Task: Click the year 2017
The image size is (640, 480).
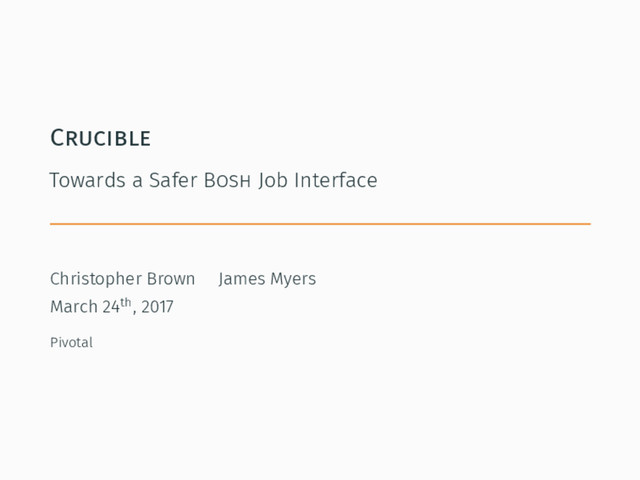Action: point(157,307)
